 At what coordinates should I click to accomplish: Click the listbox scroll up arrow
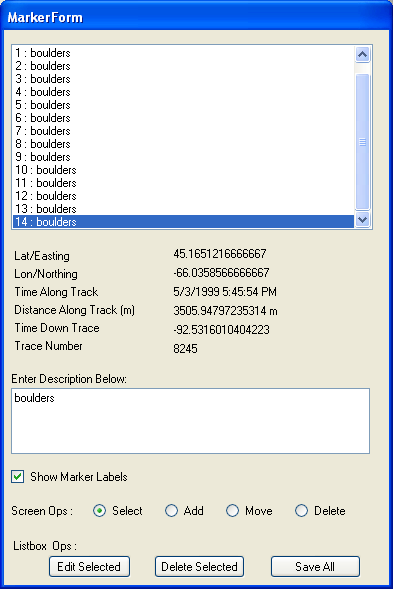tap(363, 54)
